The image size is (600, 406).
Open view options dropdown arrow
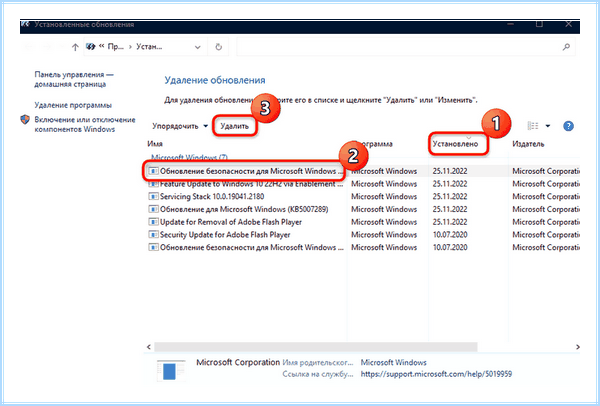(548, 126)
